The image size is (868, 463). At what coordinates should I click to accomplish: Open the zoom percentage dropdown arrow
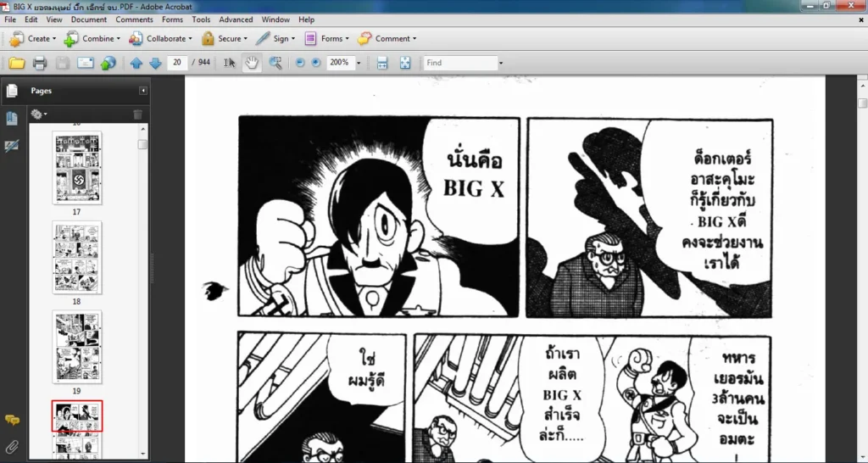pyautogui.click(x=359, y=63)
